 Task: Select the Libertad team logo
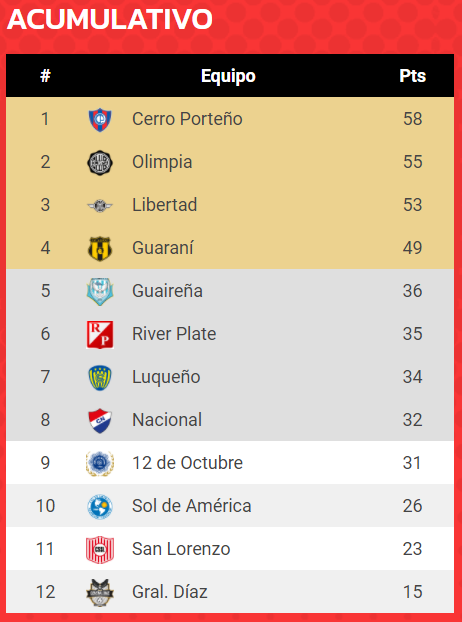pos(100,205)
